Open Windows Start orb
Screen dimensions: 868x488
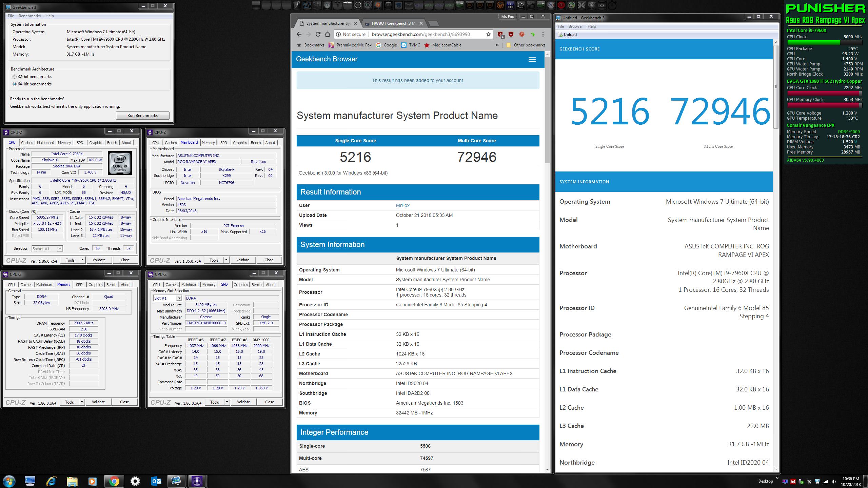click(9, 481)
